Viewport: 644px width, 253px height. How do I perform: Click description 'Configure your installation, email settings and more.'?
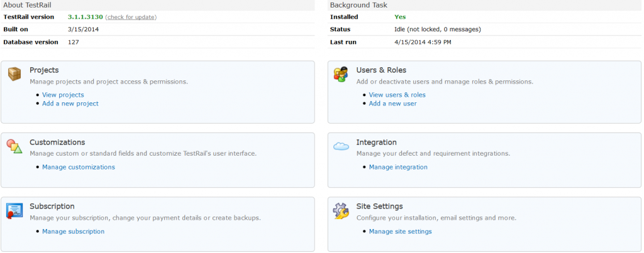436,218
